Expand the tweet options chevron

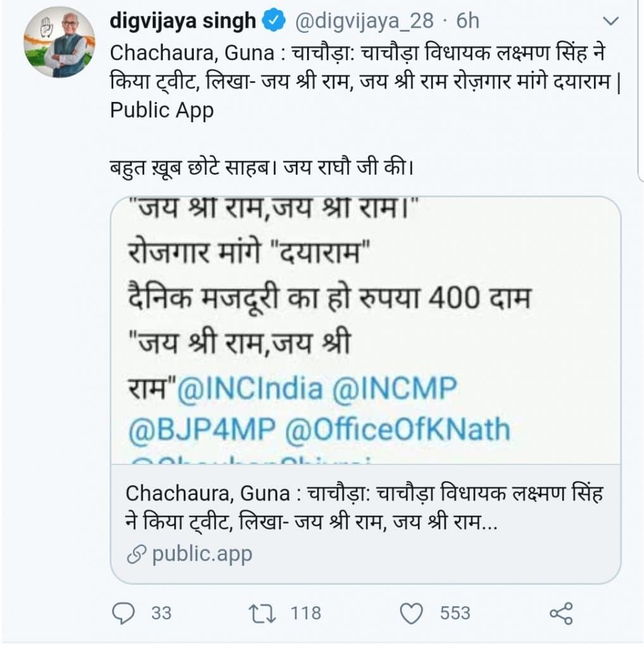coord(612,22)
